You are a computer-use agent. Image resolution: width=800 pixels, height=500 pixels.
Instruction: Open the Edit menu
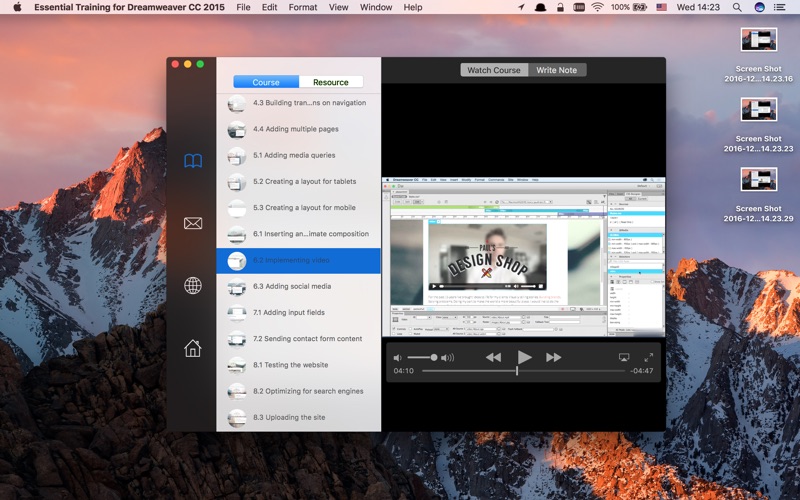point(269,7)
